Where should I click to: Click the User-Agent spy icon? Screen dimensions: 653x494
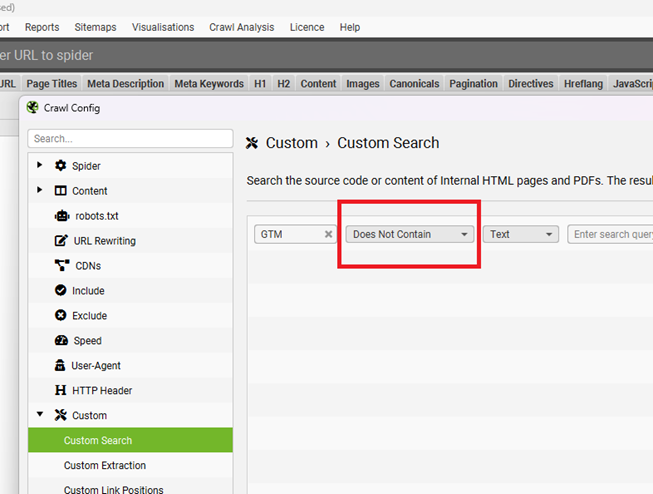tap(60, 365)
